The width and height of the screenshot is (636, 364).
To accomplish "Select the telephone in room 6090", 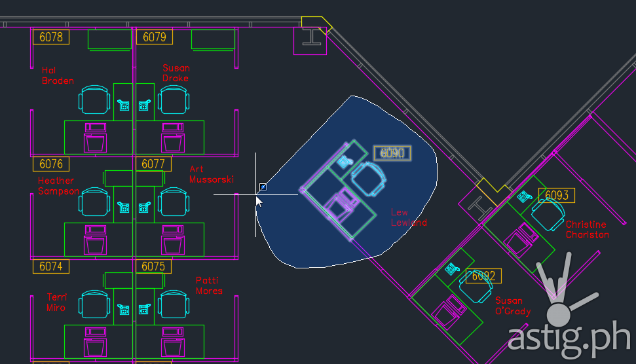I will 345,162.
